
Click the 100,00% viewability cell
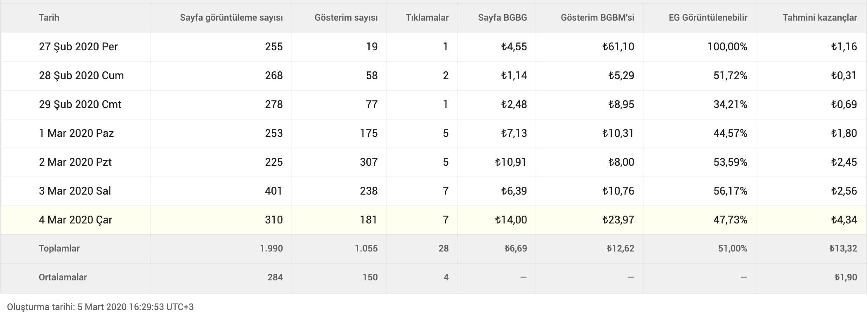(x=727, y=47)
